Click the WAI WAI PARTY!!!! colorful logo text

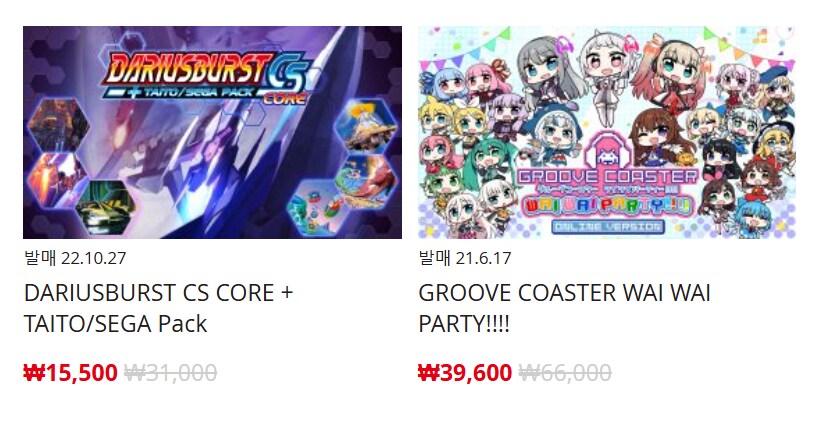[608, 205]
